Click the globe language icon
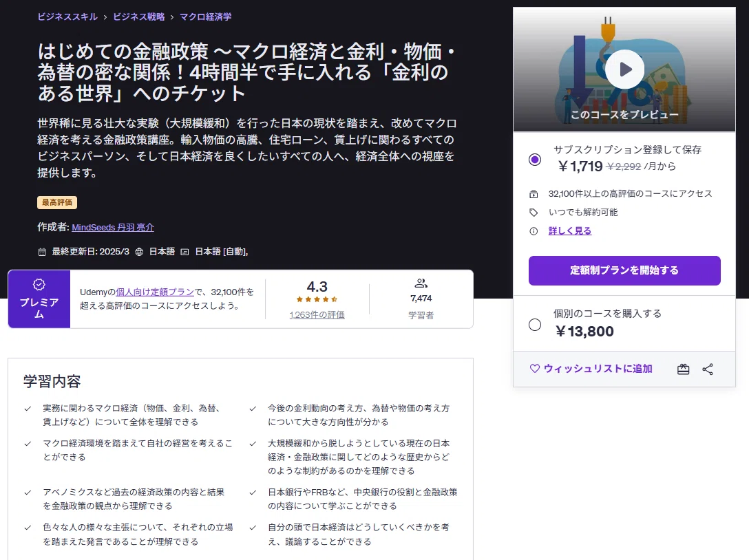Viewport: 749px width, 560px height. coord(139,252)
